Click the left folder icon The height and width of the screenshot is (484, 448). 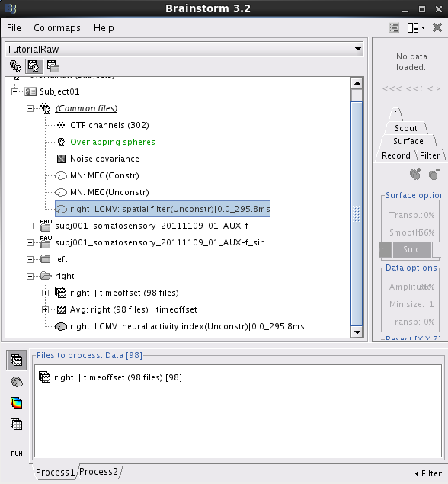(x=46, y=259)
